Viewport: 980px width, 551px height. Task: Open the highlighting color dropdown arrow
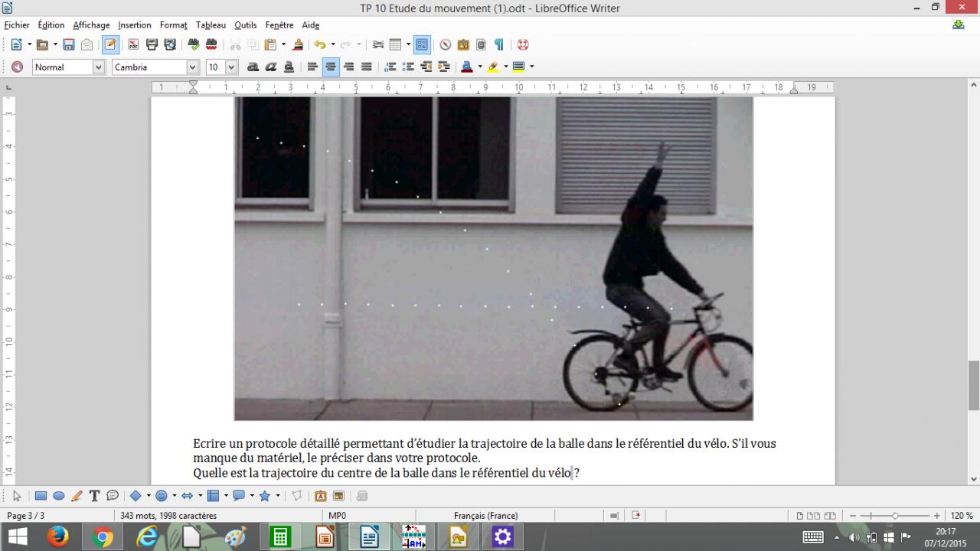(506, 67)
